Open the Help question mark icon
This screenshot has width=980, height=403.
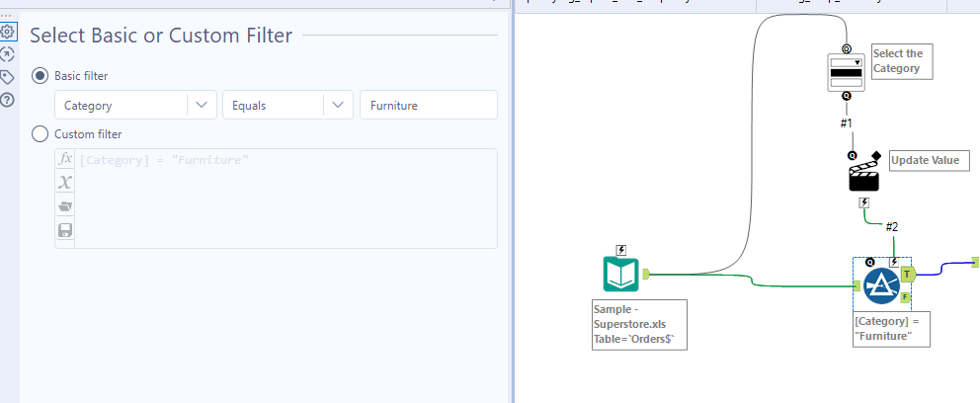(8, 100)
